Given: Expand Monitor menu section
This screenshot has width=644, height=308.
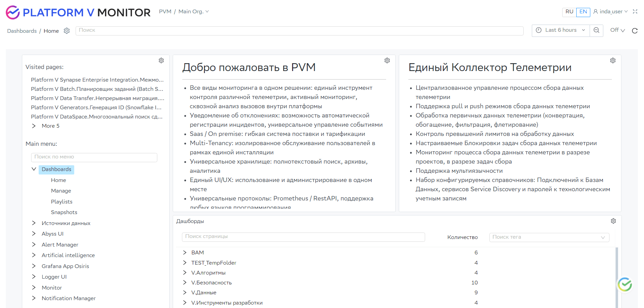Looking at the screenshot, I should (34, 288).
